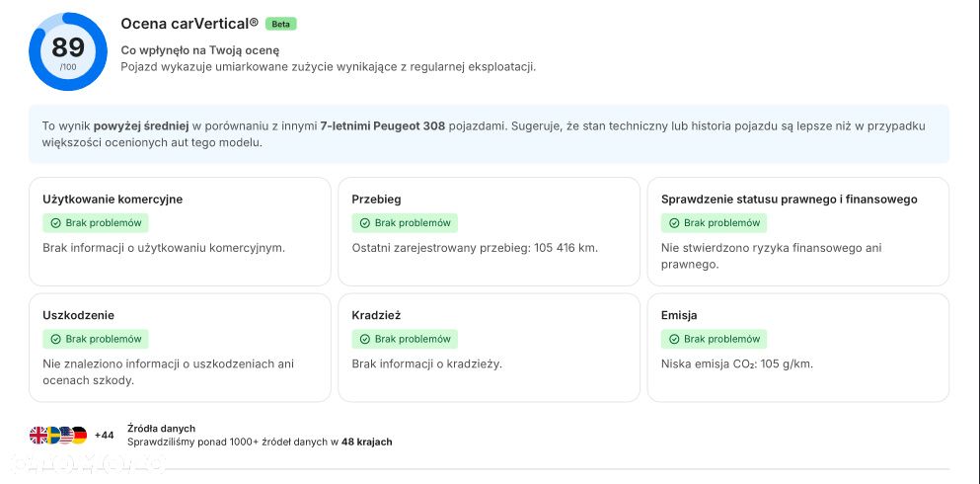Click the UK flag icon
This screenshot has width=980, height=484.
(x=38, y=435)
